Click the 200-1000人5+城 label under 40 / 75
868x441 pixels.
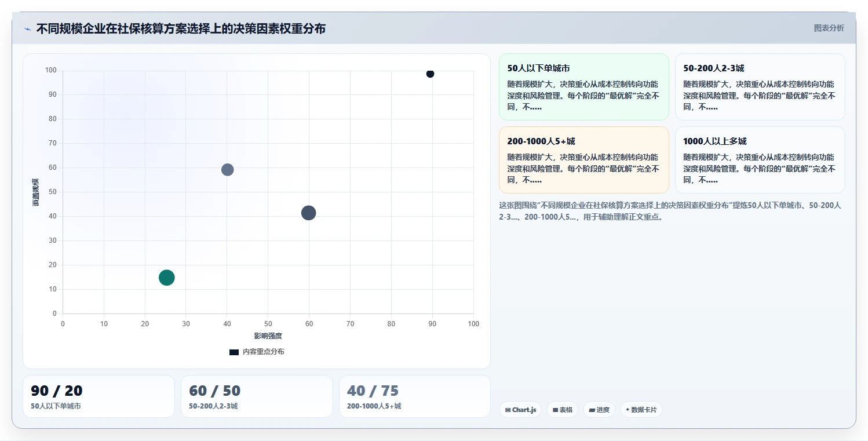pyautogui.click(x=374, y=406)
